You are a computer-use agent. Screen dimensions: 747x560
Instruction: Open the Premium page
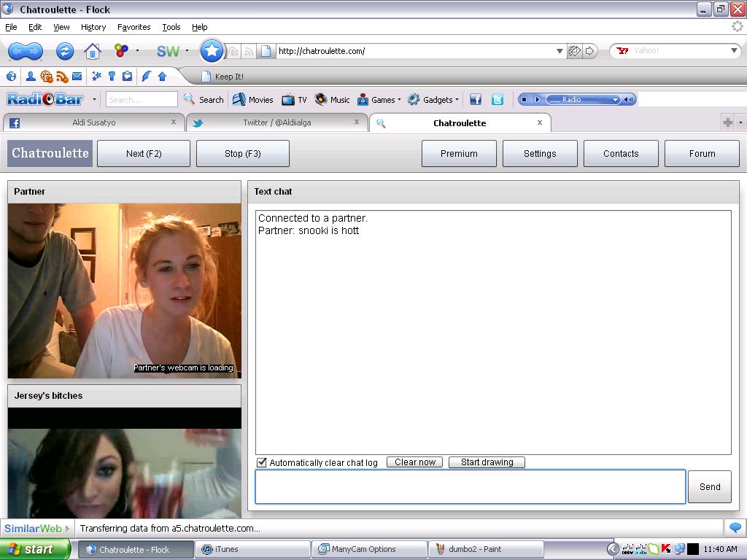pos(459,153)
